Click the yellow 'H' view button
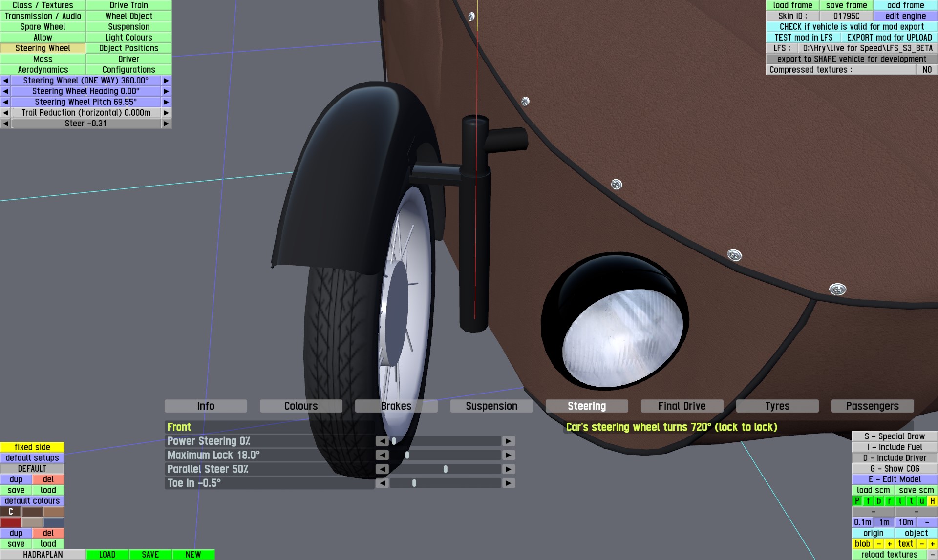Viewport: 938px width, 560px height. tap(932, 501)
